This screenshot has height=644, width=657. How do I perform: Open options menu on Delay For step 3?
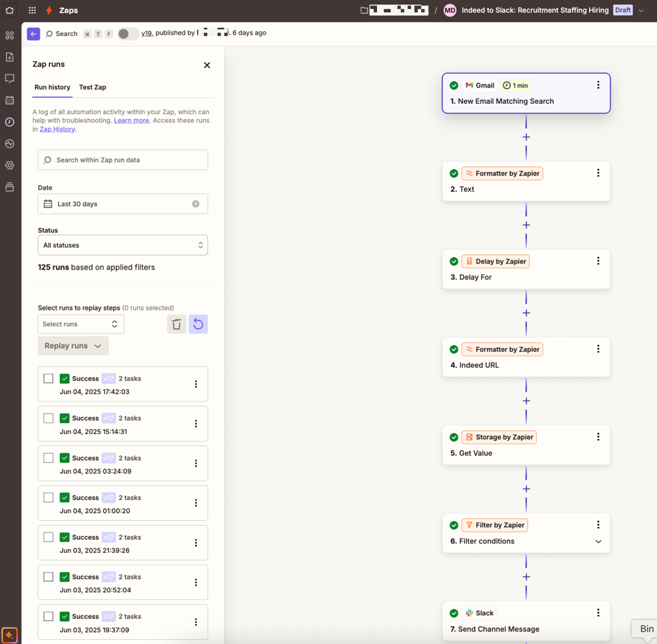tap(598, 261)
